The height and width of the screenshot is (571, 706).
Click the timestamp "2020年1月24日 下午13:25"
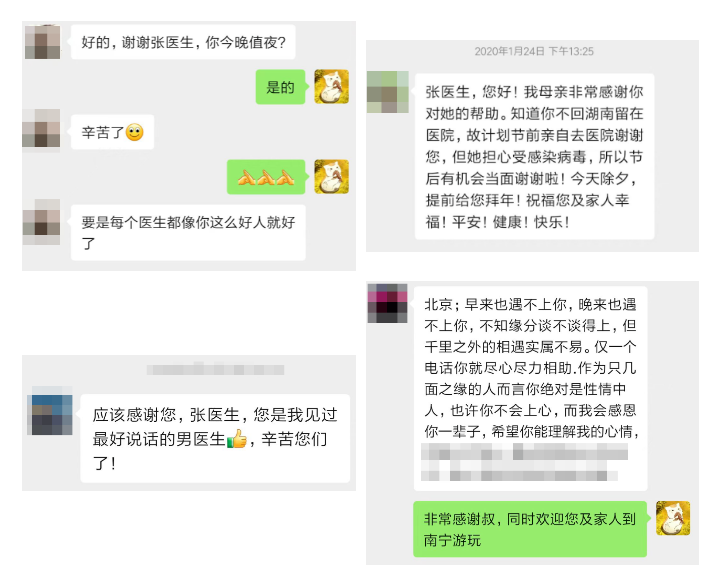534,51
